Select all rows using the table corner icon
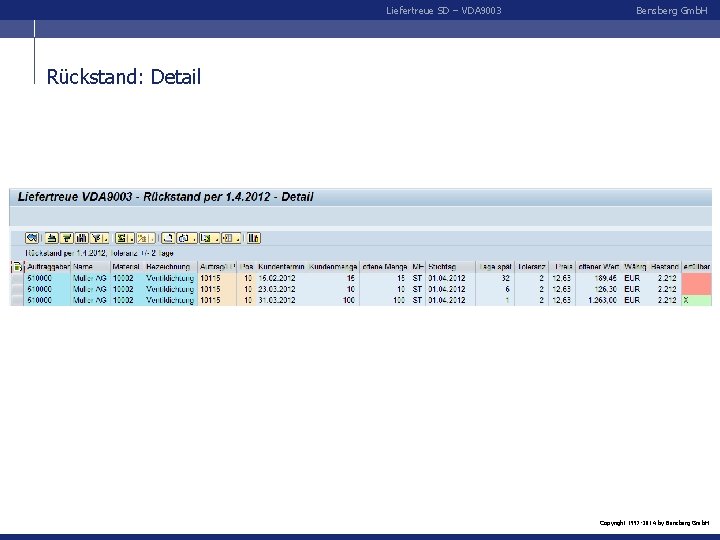720x540 pixels. [17, 266]
